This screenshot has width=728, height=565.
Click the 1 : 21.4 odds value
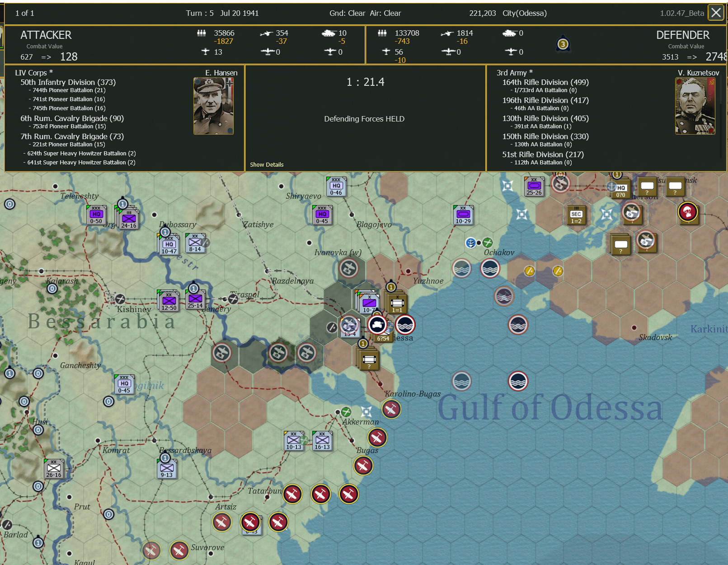[x=365, y=82]
